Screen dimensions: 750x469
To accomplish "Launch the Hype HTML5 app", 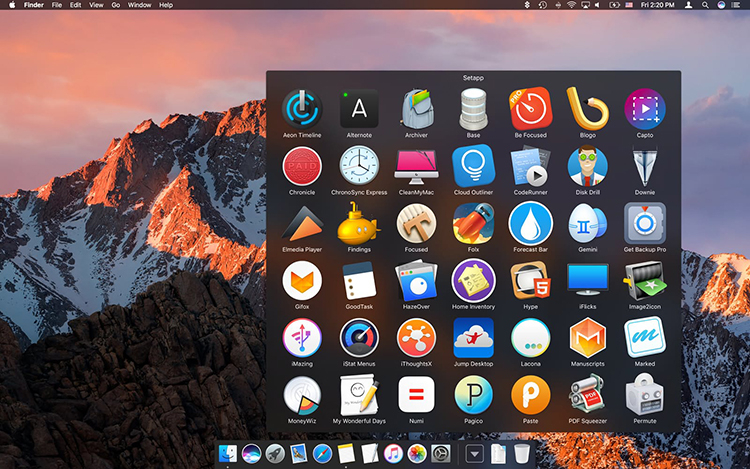I will 530,281.
